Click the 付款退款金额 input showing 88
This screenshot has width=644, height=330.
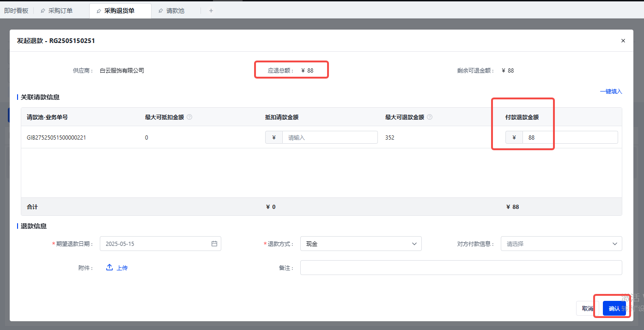[570, 137]
